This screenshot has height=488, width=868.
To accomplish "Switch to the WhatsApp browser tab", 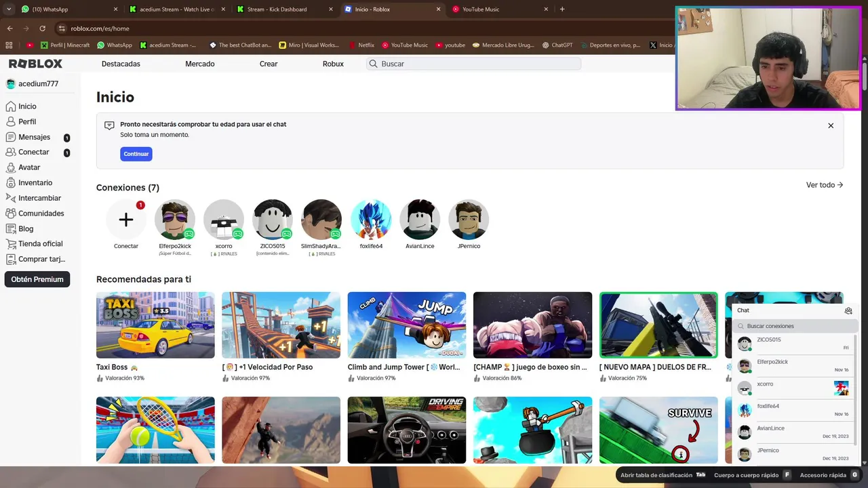I will tap(68, 9).
